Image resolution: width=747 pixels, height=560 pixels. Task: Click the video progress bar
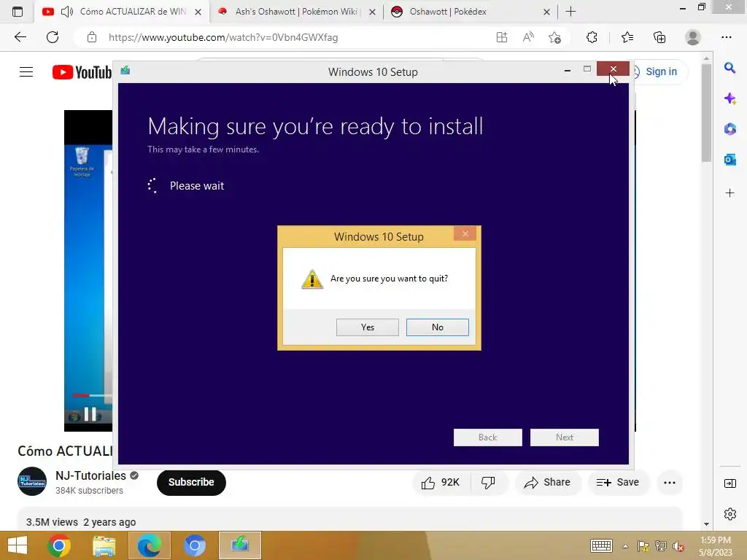point(92,395)
